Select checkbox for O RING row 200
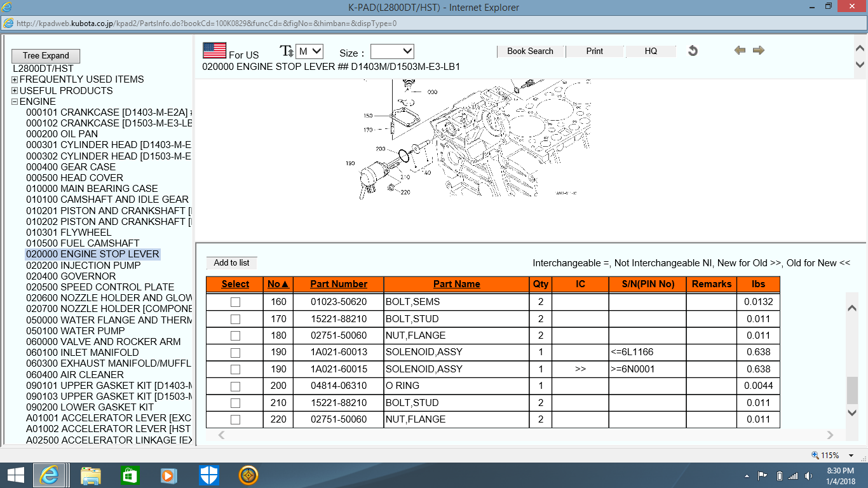The height and width of the screenshot is (488, 868). click(235, 386)
